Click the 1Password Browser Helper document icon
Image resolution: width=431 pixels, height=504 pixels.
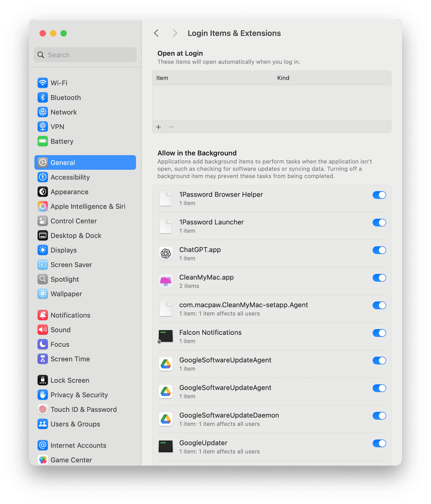point(166,198)
